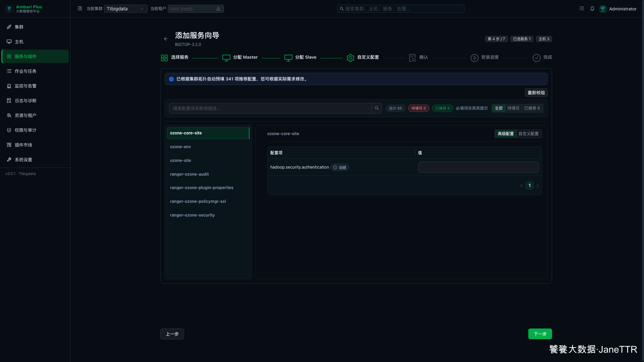Click the Ambari Plus logo icon
Viewport: 644px width, 362px height.
(x=9, y=9)
